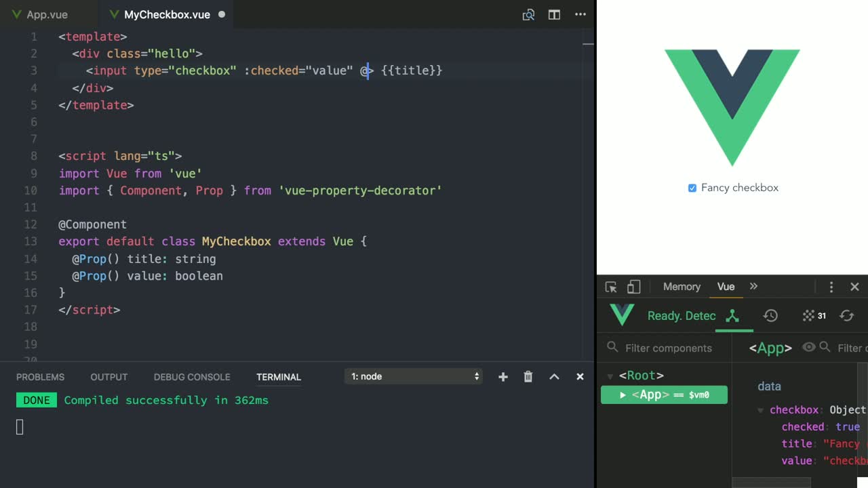
Task: Split the editor using the split icon
Action: point(554,14)
